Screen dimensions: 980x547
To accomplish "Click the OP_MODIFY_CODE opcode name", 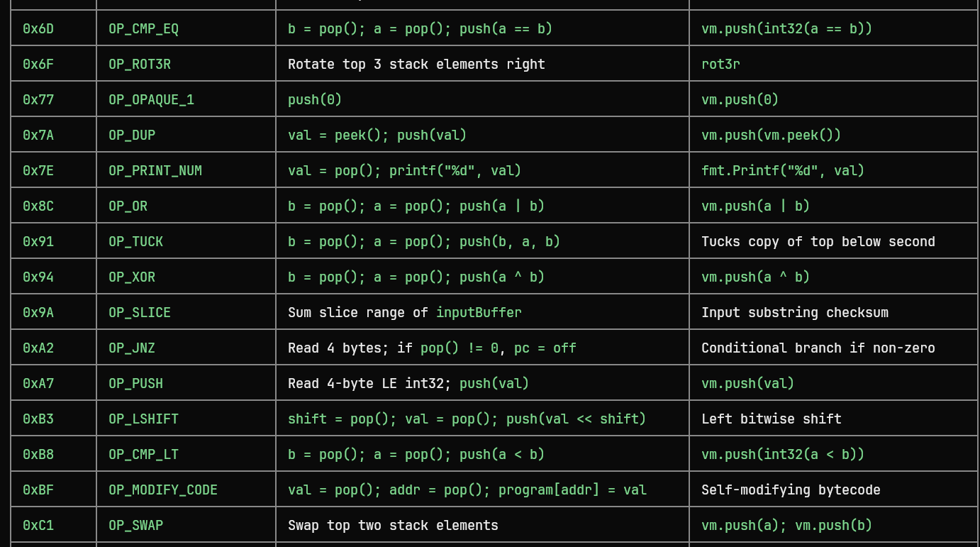I will 163,490.
